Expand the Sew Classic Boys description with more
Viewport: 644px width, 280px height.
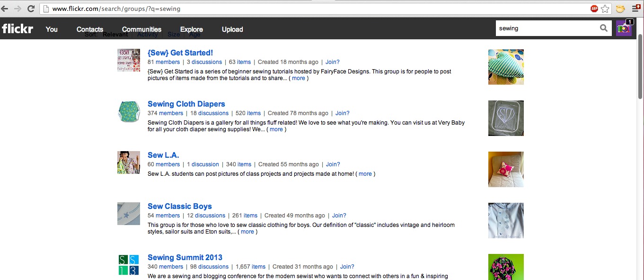click(x=247, y=232)
